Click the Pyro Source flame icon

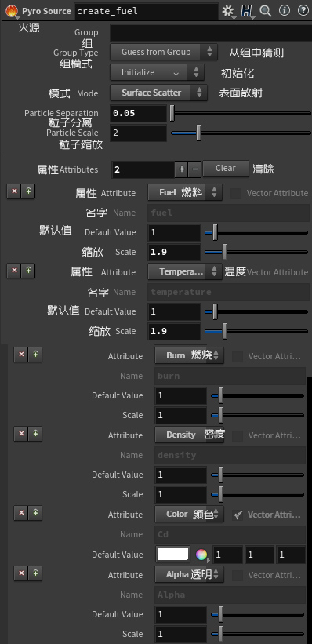click(x=12, y=11)
